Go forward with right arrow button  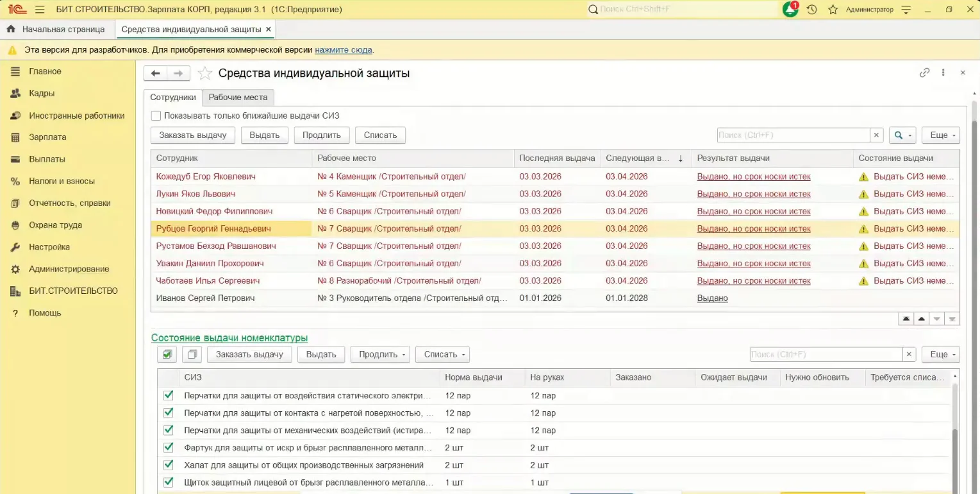(179, 73)
